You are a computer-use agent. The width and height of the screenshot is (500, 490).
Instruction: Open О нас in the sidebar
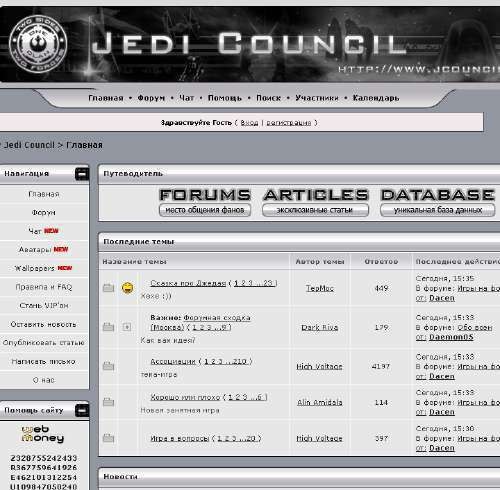[x=44, y=380]
